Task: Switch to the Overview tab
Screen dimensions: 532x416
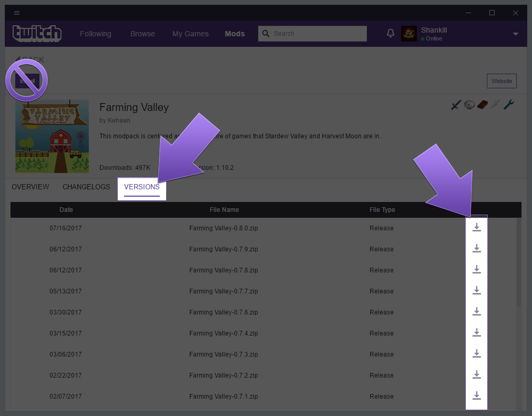Action: click(30, 187)
